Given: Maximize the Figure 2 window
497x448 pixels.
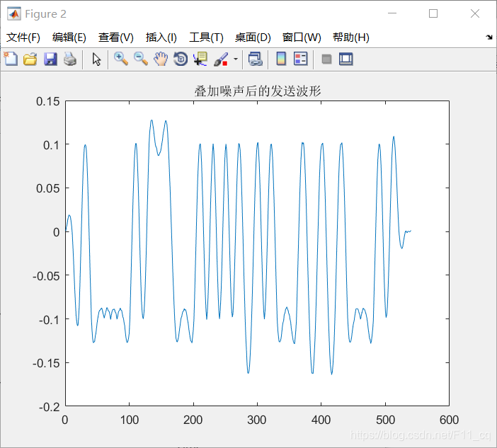Looking at the screenshot, I should 433,13.
